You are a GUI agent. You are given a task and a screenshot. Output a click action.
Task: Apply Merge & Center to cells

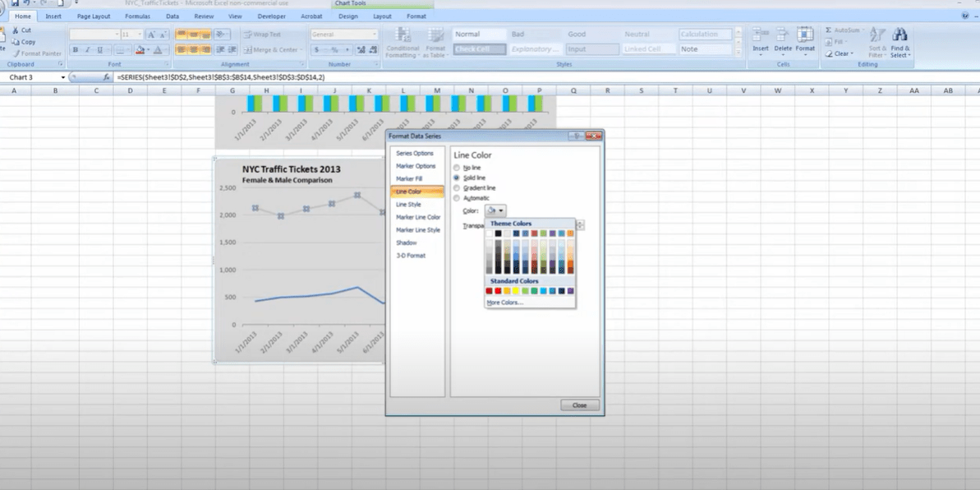(x=271, y=49)
